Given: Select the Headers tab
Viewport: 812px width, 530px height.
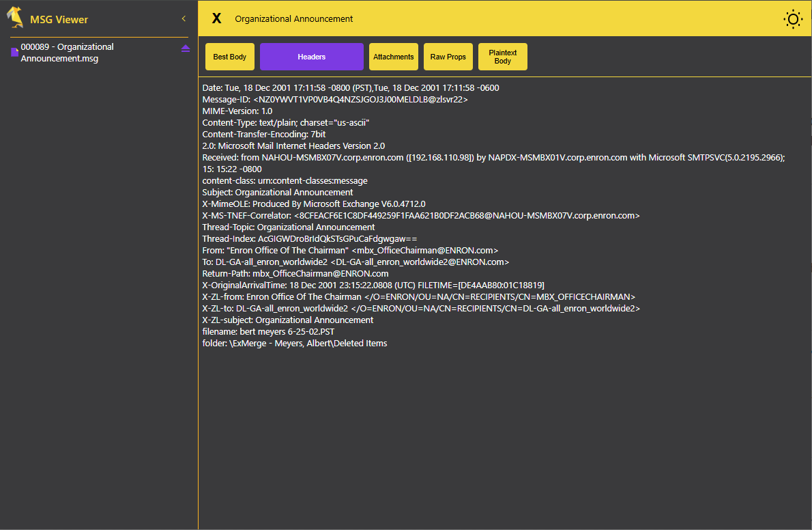Looking at the screenshot, I should [311, 57].
